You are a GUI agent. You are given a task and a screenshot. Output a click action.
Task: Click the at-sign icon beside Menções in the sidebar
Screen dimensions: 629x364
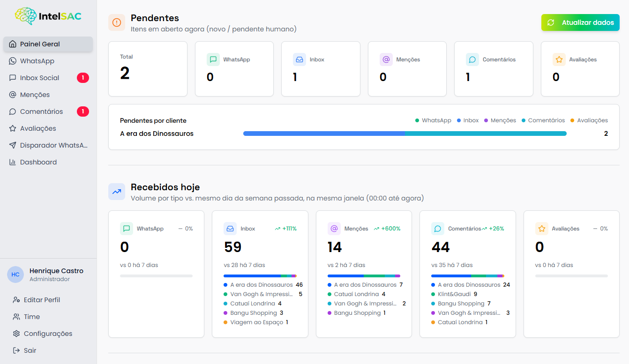pyautogui.click(x=13, y=95)
